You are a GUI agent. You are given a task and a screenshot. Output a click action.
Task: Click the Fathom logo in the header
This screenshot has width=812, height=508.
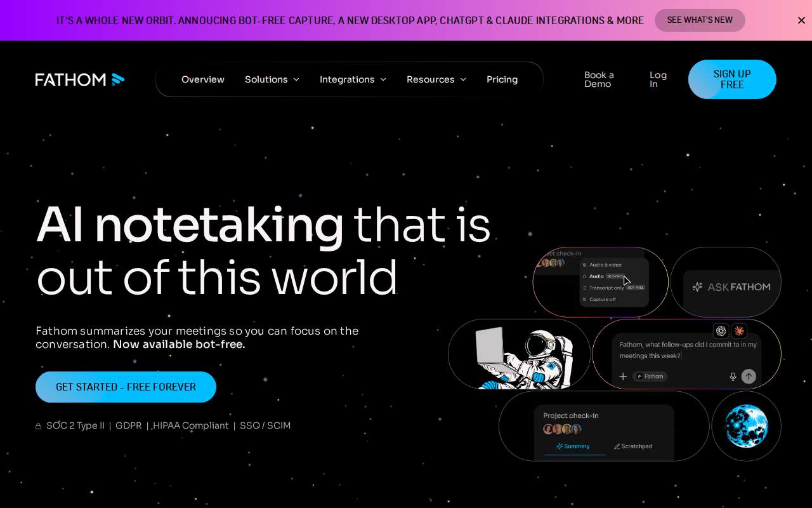click(80, 79)
